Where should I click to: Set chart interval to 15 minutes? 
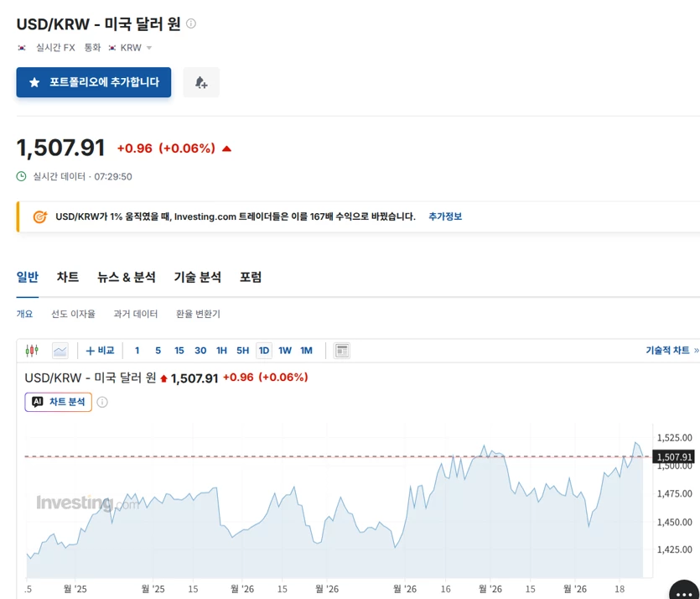pyautogui.click(x=179, y=351)
